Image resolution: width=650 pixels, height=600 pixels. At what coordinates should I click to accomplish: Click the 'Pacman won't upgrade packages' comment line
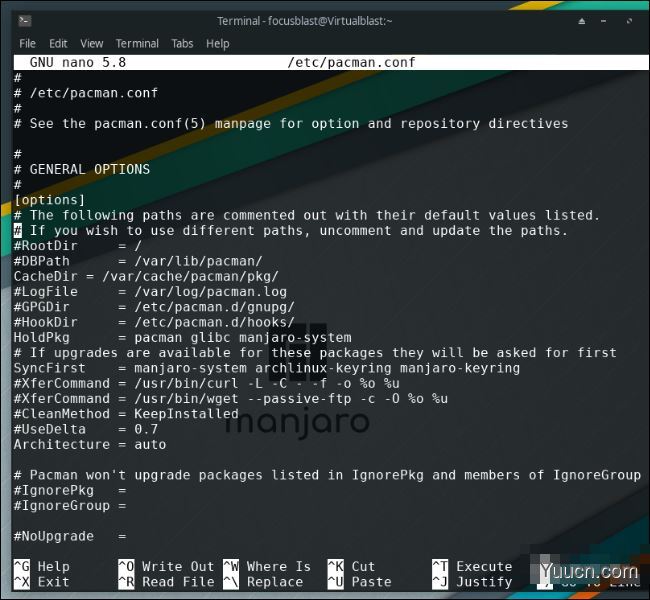(x=327, y=475)
